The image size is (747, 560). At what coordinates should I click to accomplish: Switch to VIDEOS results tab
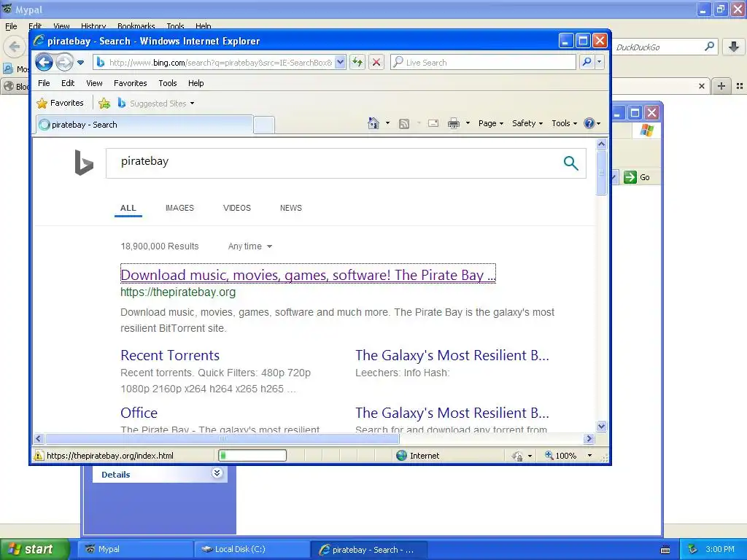click(237, 208)
